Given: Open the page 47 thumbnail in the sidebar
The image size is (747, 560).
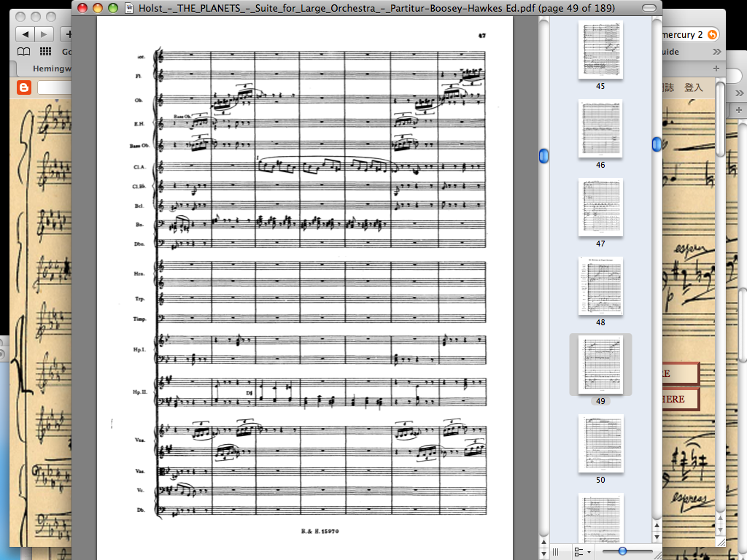Looking at the screenshot, I should pos(600,207).
